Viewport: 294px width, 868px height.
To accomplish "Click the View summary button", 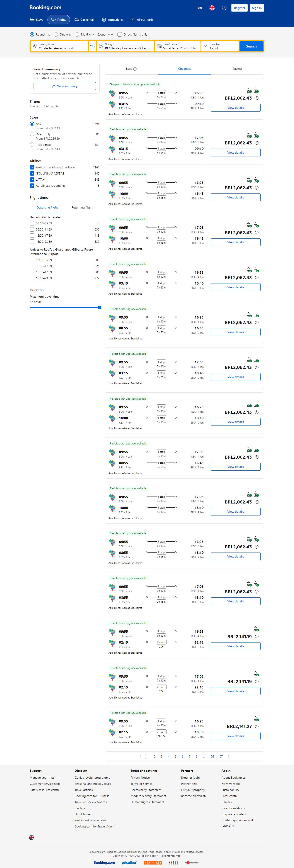I will tap(64, 86).
